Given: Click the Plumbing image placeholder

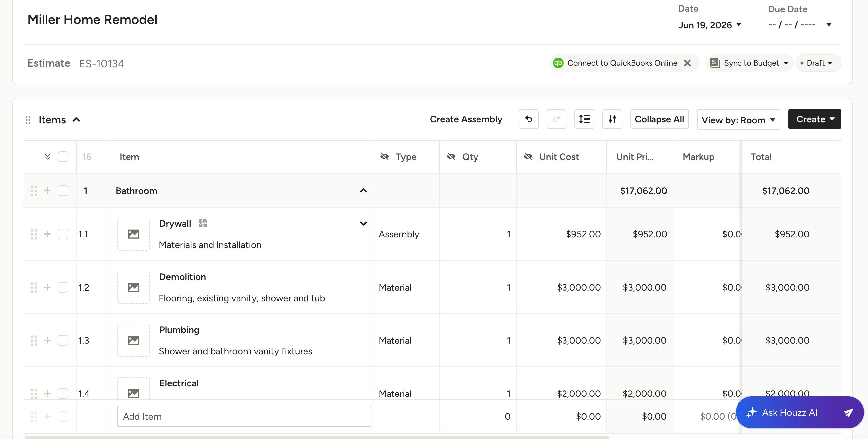Looking at the screenshot, I should (133, 340).
